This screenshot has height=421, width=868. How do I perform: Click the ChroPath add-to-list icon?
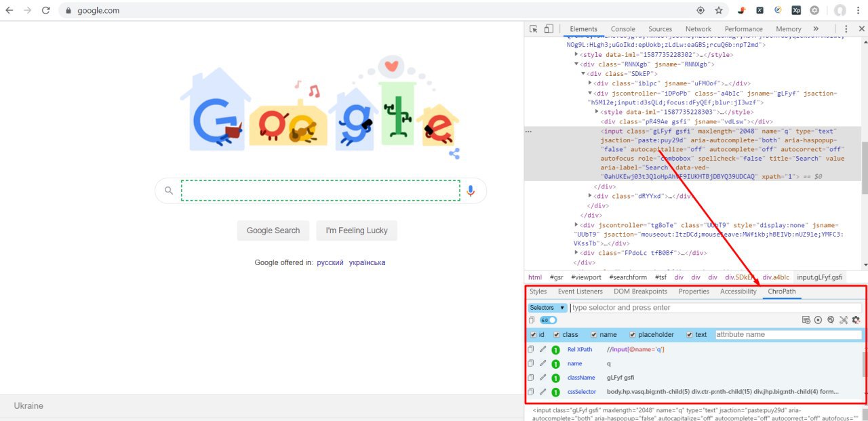tap(806, 320)
